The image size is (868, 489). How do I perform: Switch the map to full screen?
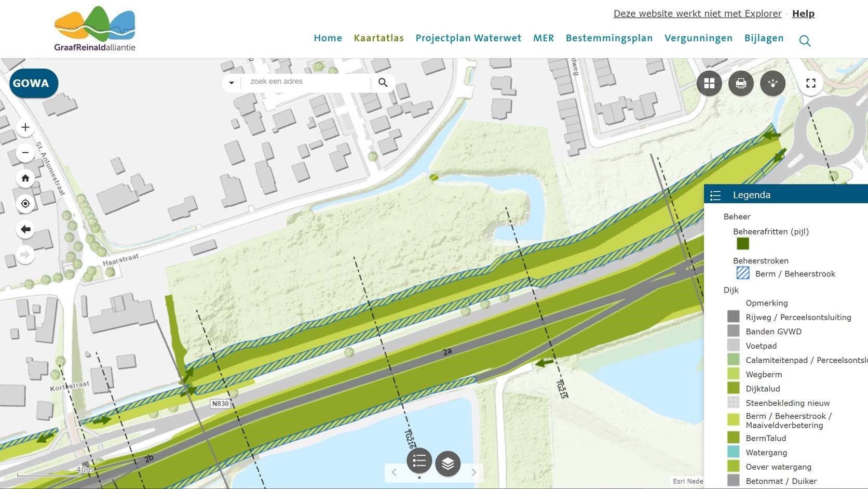point(811,83)
